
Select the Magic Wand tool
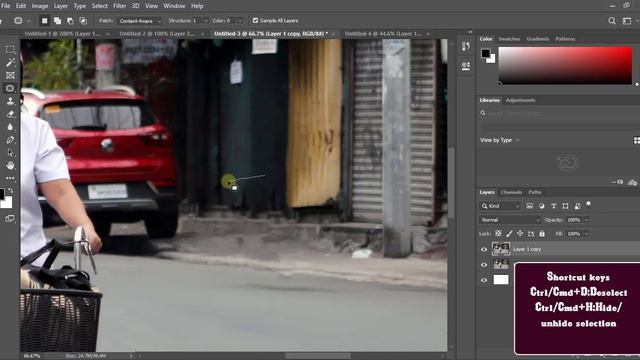coord(10,62)
